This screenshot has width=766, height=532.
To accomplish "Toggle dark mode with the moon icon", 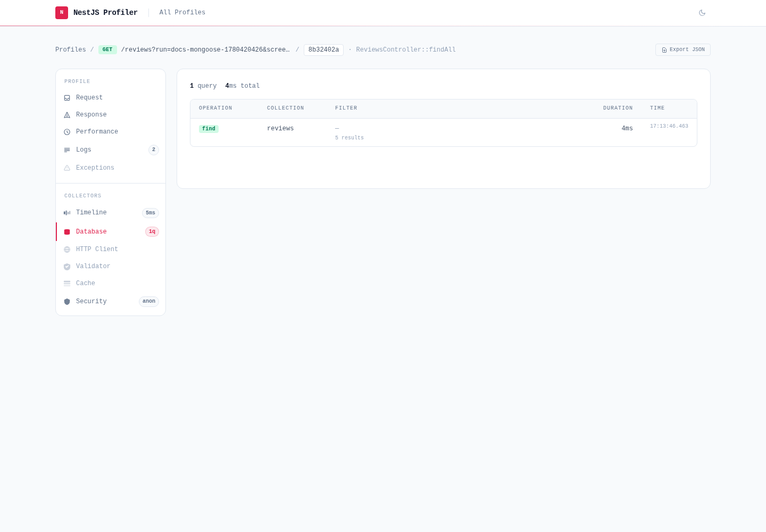I will pyautogui.click(x=702, y=13).
